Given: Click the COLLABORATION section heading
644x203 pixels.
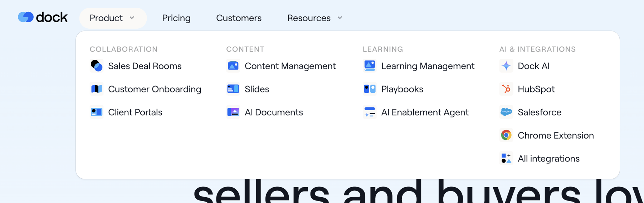Looking at the screenshot, I should pos(123,49).
